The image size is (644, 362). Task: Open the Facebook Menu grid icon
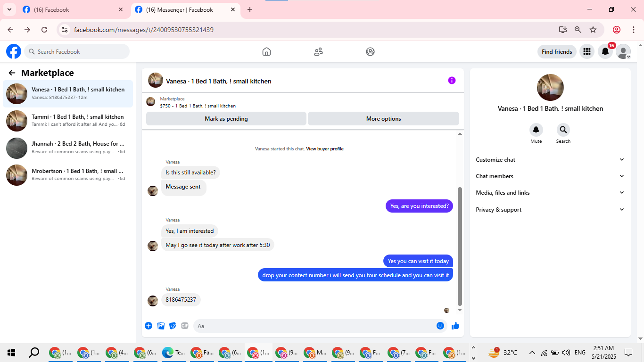[x=587, y=52]
